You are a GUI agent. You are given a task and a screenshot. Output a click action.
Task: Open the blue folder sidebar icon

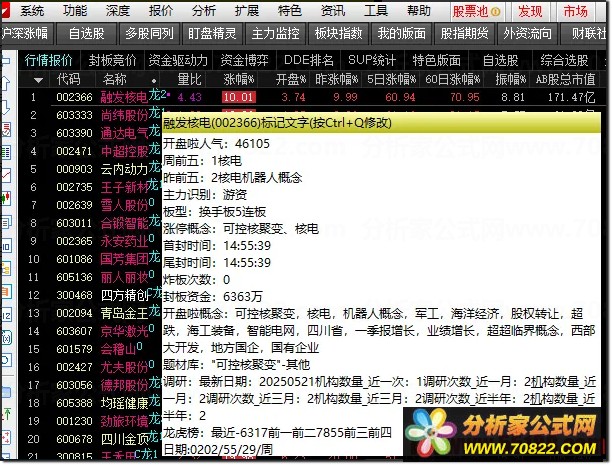pyautogui.click(x=6, y=392)
